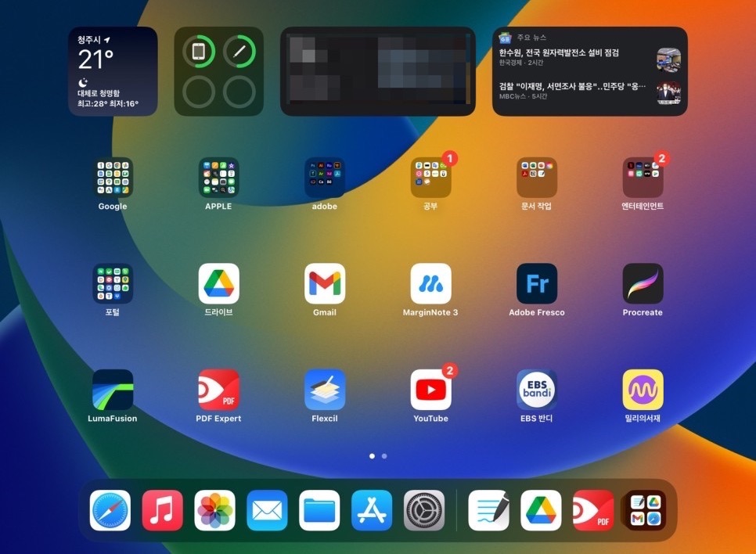The image size is (756, 554).
Task: Open the APPLE folder
Action: click(x=218, y=178)
